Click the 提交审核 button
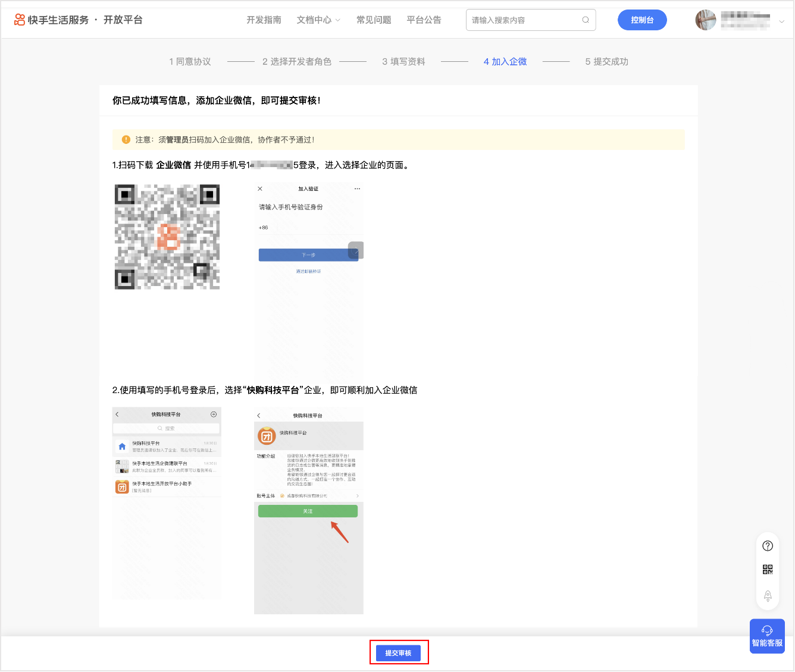The width and height of the screenshot is (795, 672). pos(398,653)
